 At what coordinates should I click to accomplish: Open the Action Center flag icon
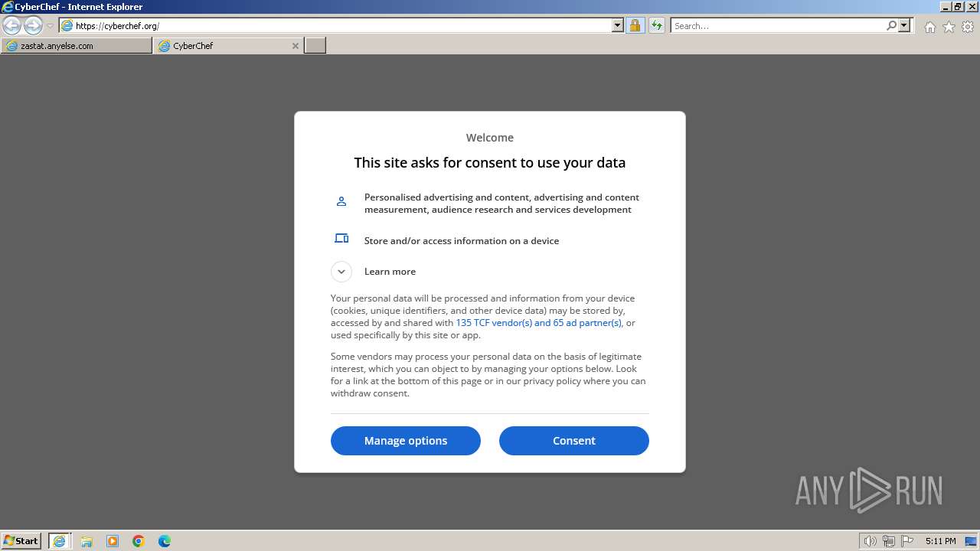907,541
